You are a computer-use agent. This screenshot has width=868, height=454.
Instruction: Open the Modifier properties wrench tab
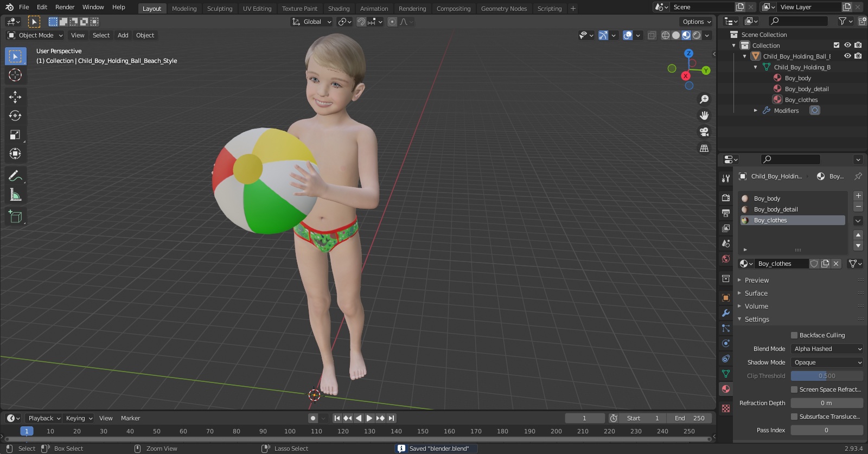click(726, 313)
